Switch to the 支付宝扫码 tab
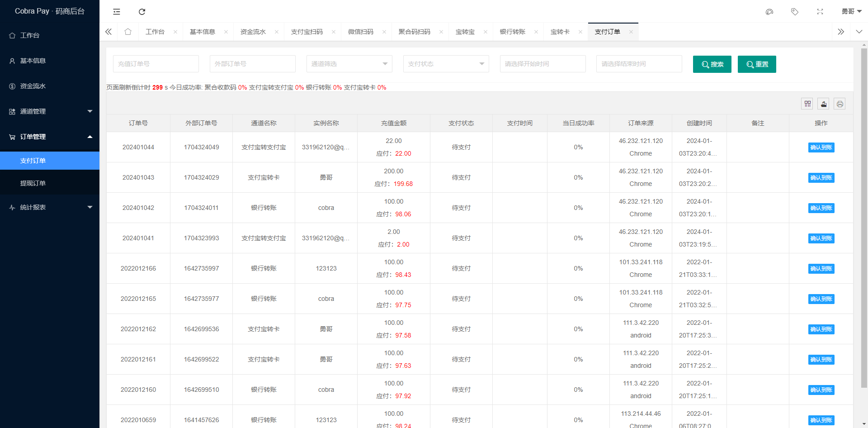This screenshot has height=428, width=868. pyautogui.click(x=307, y=32)
